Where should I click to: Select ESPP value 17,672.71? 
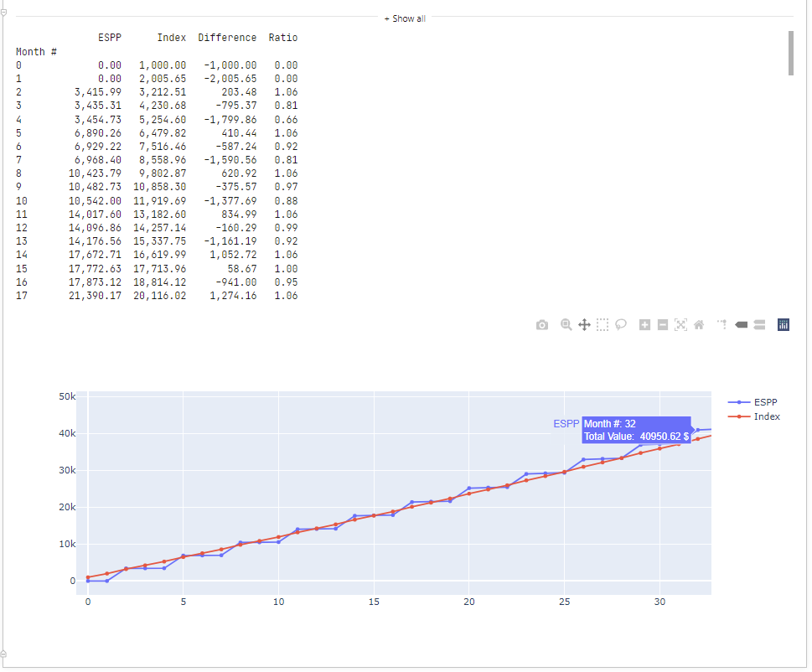click(x=95, y=255)
